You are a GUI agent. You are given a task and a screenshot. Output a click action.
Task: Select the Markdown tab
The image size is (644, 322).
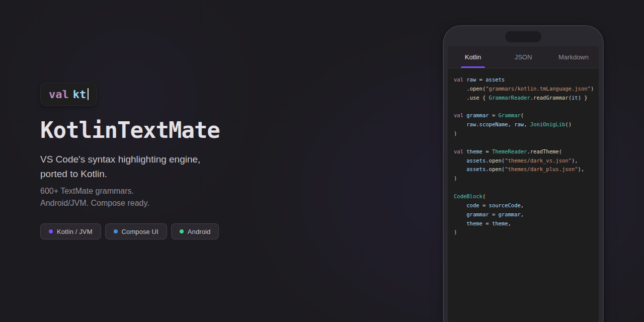click(x=574, y=57)
